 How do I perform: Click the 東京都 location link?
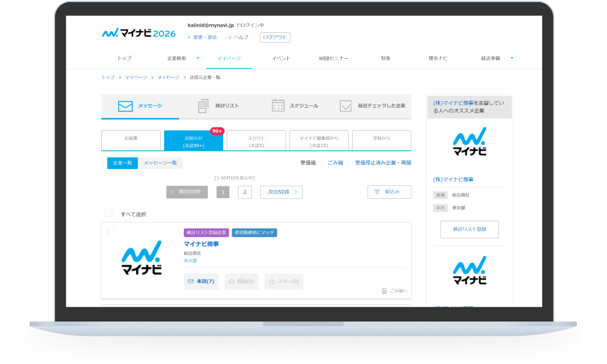[190, 261]
